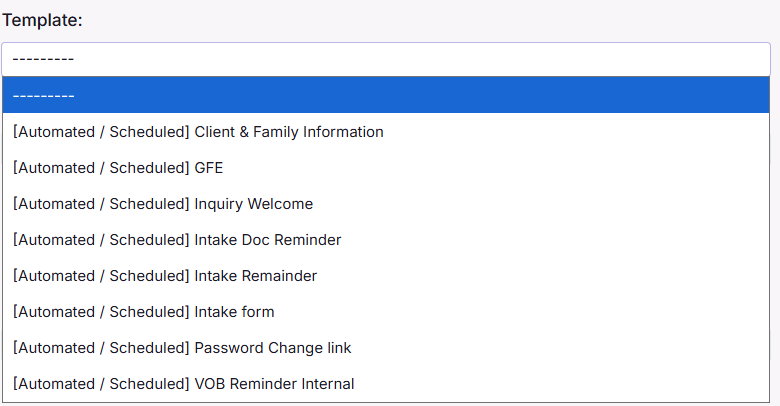Use the scheduled Inquiry Welcome option
This screenshot has width=780, height=406.
(163, 204)
